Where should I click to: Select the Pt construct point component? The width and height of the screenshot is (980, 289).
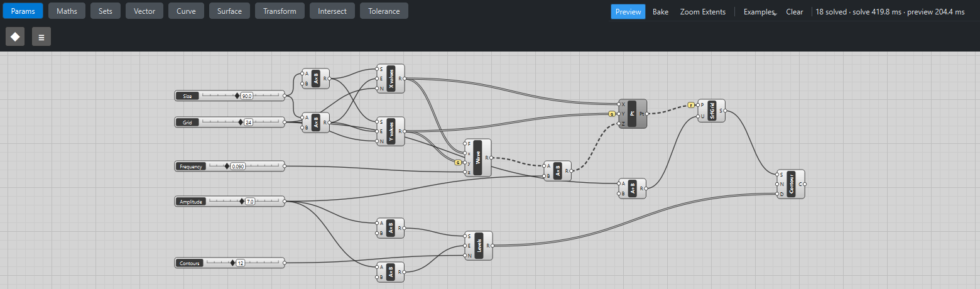pyautogui.click(x=632, y=114)
